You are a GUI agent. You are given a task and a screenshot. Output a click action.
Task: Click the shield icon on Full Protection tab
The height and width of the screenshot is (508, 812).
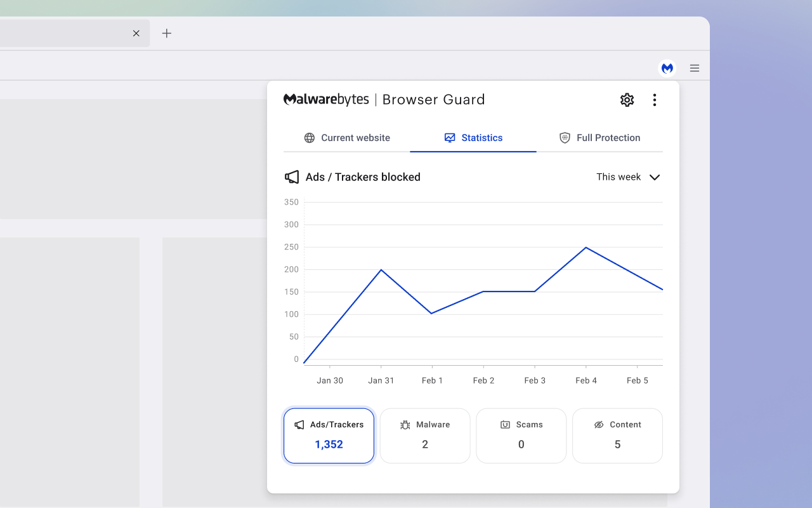point(565,138)
